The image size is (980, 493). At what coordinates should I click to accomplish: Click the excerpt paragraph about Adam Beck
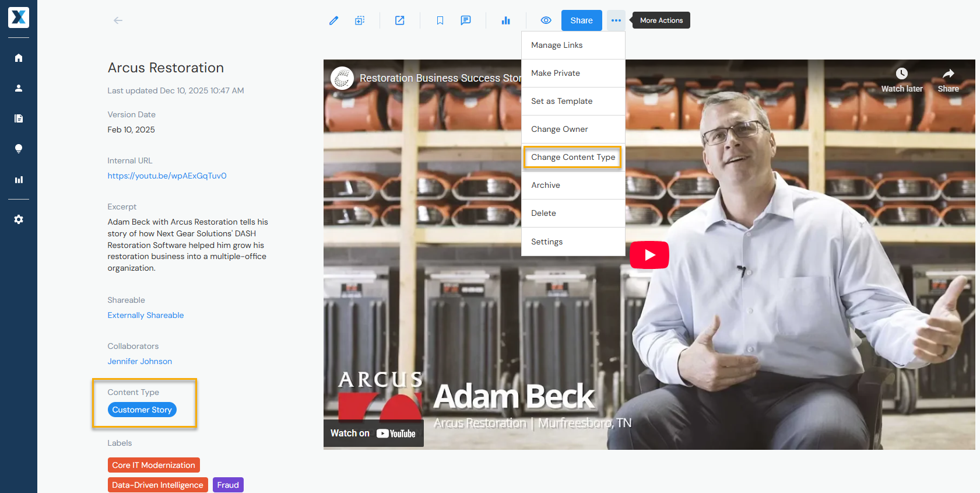pyautogui.click(x=188, y=245)
